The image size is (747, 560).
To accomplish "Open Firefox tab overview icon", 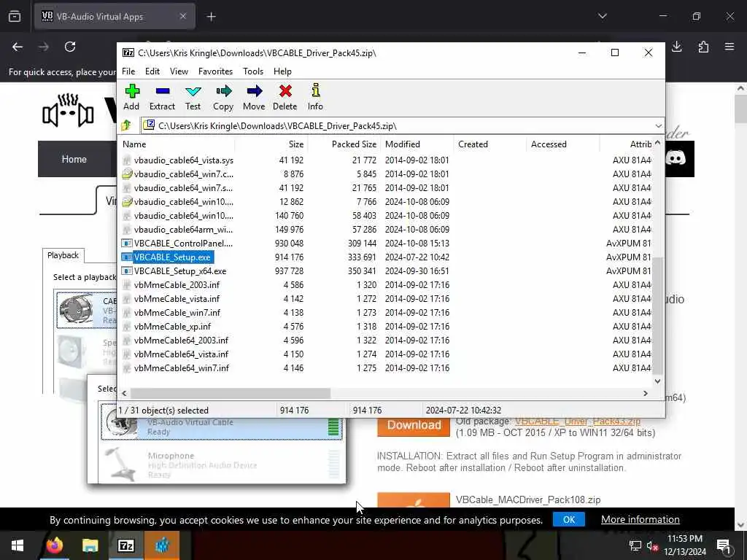I will 15,17.
